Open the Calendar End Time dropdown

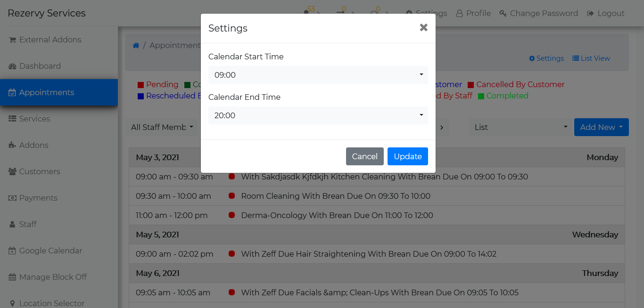[318, 115]
